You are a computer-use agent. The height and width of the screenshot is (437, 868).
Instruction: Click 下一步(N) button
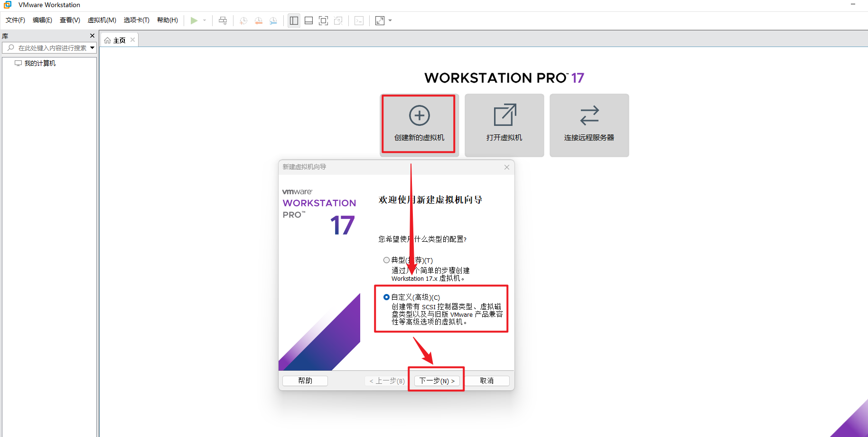click(437, 380)
